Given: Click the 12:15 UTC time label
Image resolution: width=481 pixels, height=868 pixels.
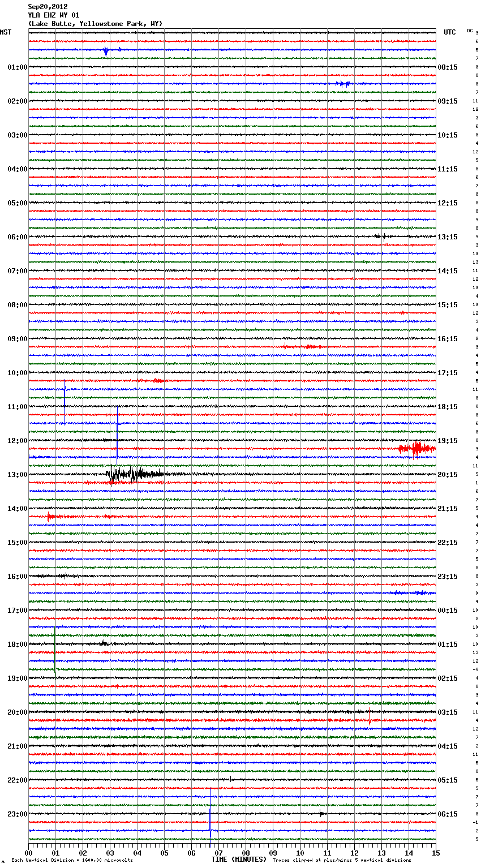Looking at the screenshot, I should click(x=448, y=203).
